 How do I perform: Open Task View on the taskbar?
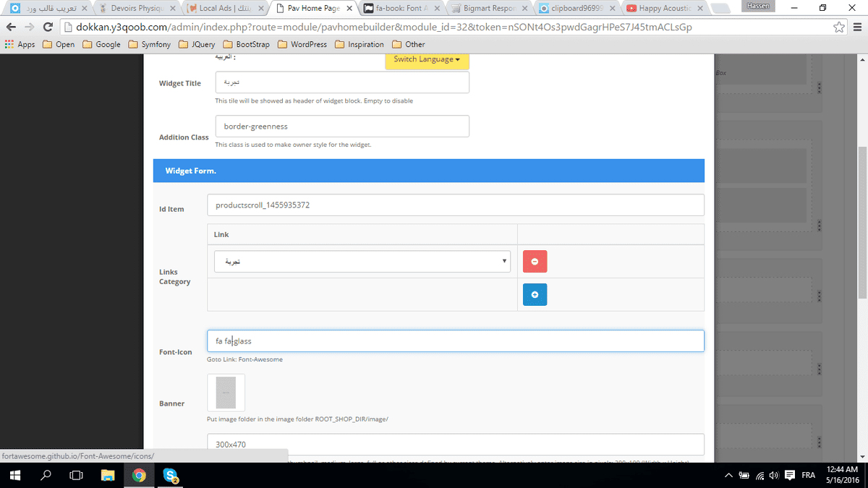[x=76, y=475]
